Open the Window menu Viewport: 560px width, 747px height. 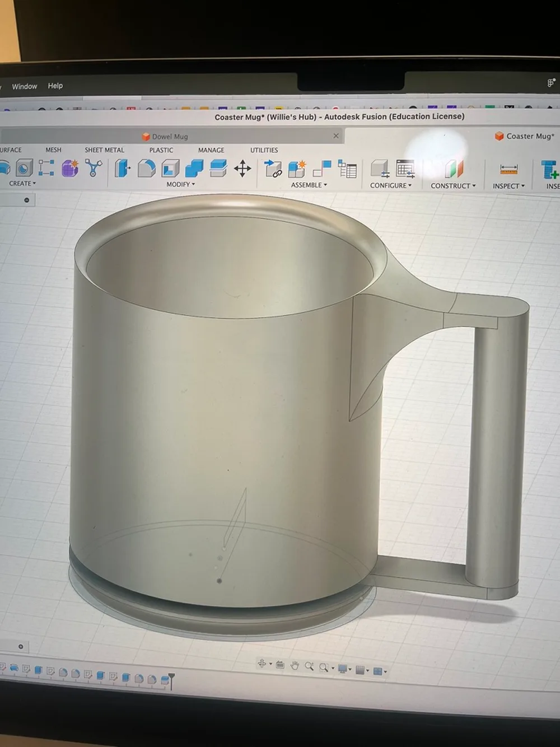click(x=24, y=86)
